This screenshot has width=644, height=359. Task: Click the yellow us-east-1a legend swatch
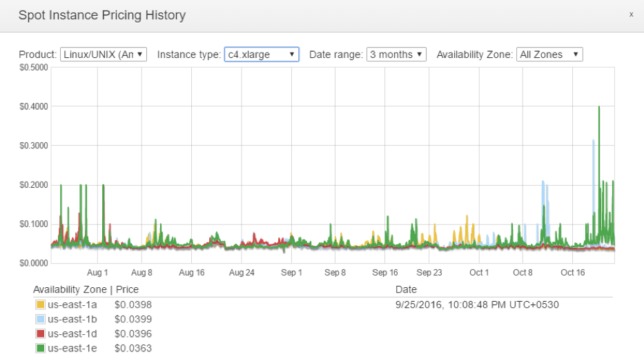coord(40,304)
